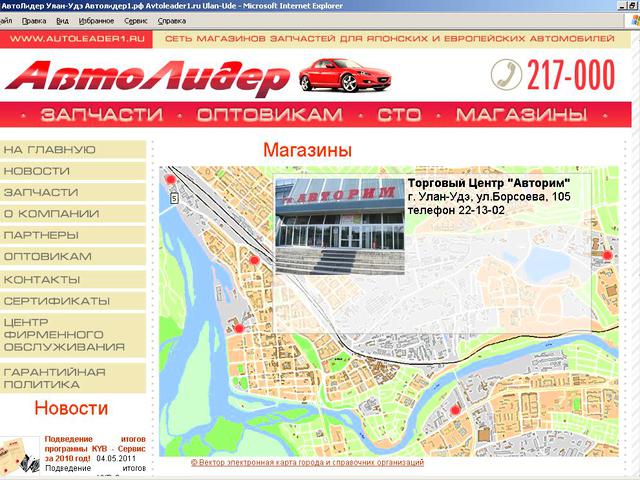Click the telephone icon beside 217-000
Image resolution: width=640 pixels, height=480 pixels.
coord(508,76)
